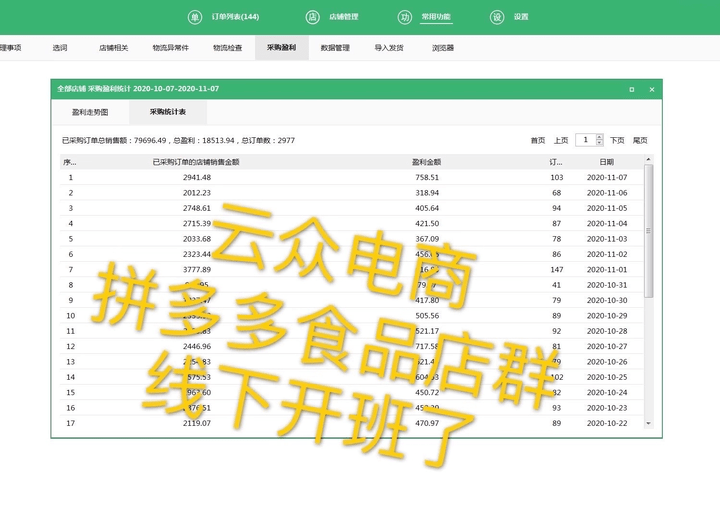This screenshot has width=720, height=518.
Task: Click the 设置 circle icon
Action: [497, 17]
